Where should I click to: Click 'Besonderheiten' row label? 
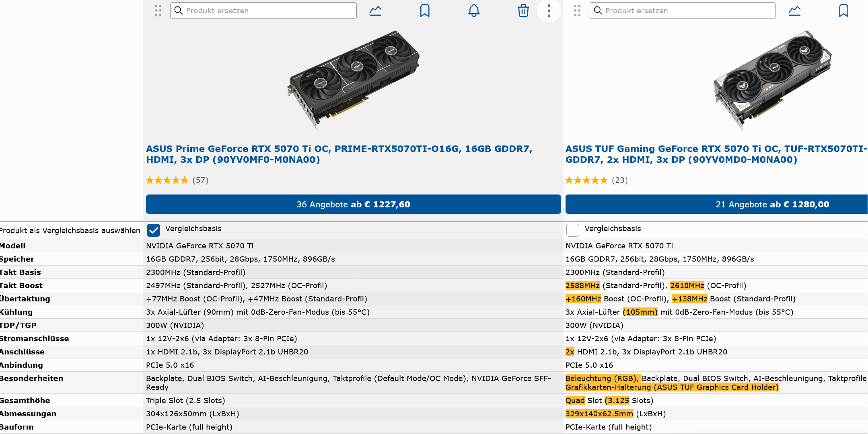point(31,378)
